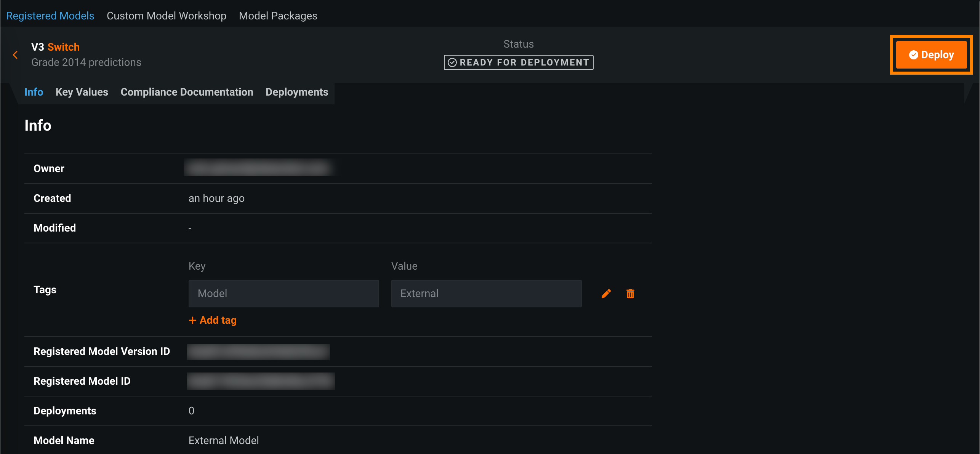
Task: Delete the Model tag with trash icon
Action: coord(630,294)
